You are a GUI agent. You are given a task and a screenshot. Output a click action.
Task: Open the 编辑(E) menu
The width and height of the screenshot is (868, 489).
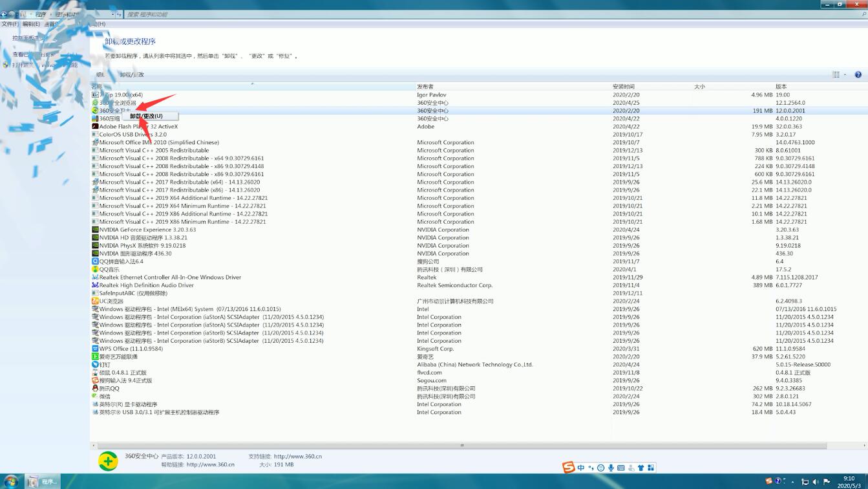click(x=31, y=24)
